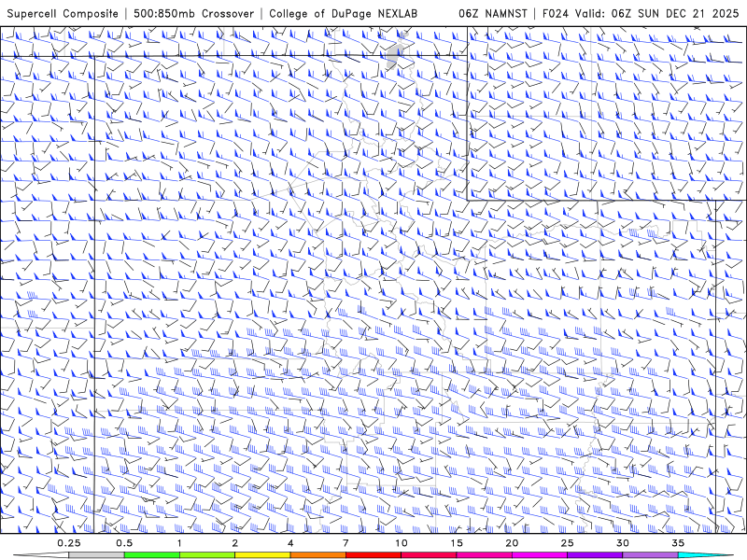Click the legend value label '0.25'
This screenshot has height=560, width=747.
pos(68,543)
